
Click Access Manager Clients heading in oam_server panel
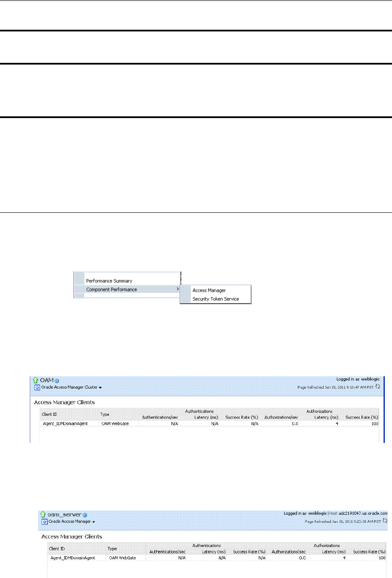tap(71, 537)
